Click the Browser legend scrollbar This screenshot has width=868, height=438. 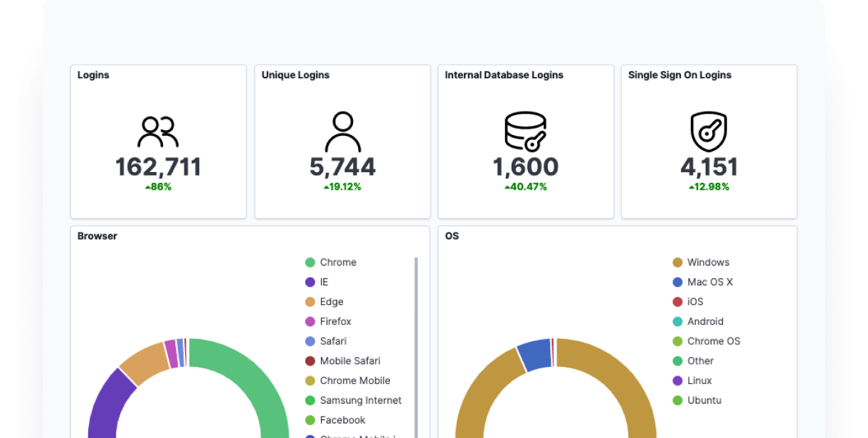point(416,341)
